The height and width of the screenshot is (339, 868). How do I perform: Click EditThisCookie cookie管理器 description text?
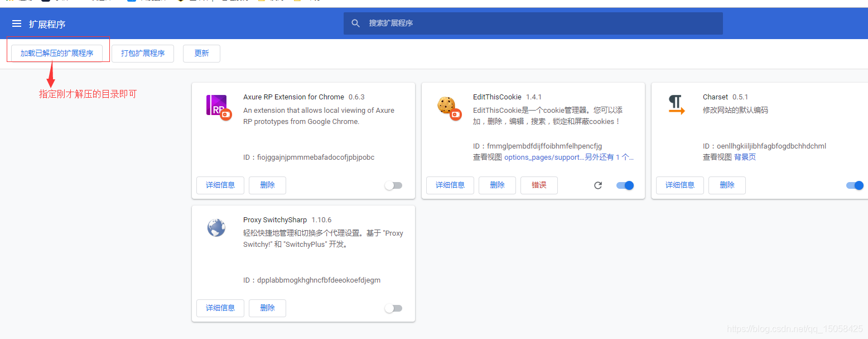click(x=548, y=116)
